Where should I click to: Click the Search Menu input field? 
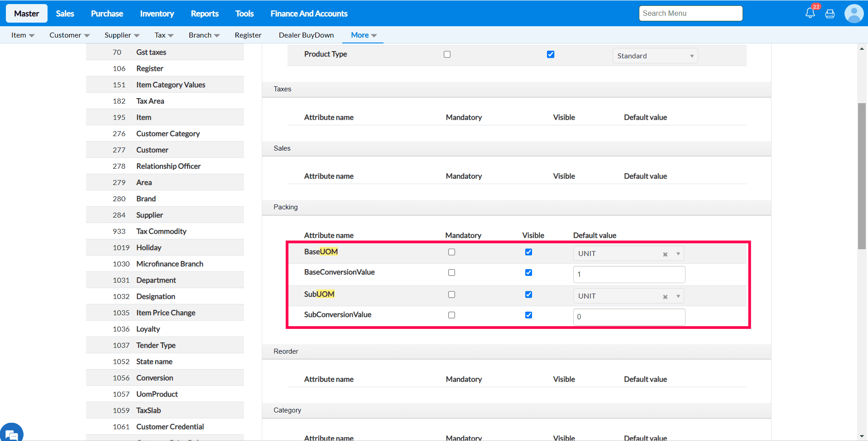pos(690,14)
